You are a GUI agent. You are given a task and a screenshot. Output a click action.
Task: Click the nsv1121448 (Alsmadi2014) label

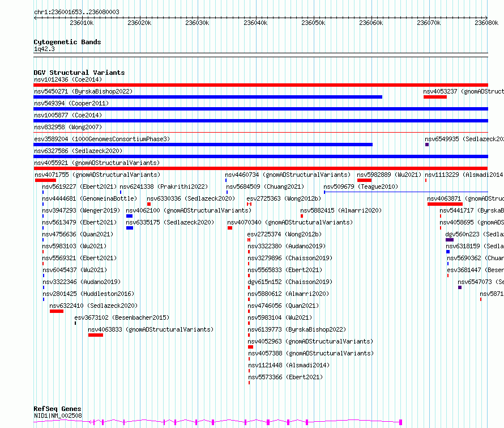click(289, 365)
